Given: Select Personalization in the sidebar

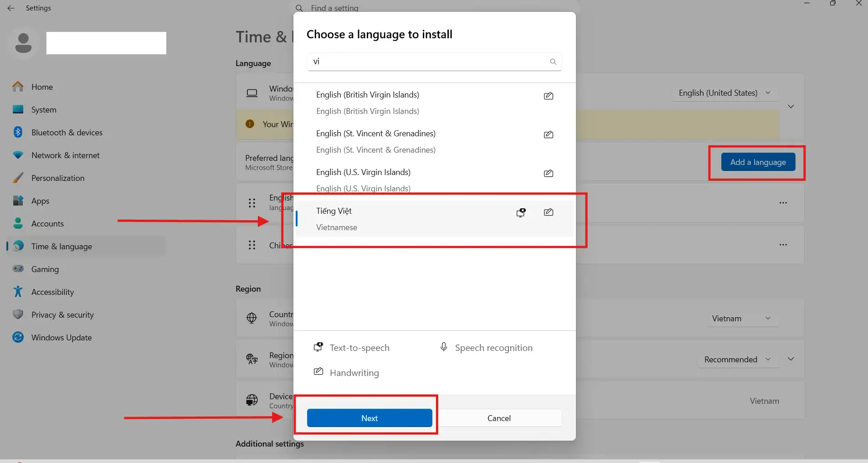Looking at the screenshot, I should pos(57,178).
